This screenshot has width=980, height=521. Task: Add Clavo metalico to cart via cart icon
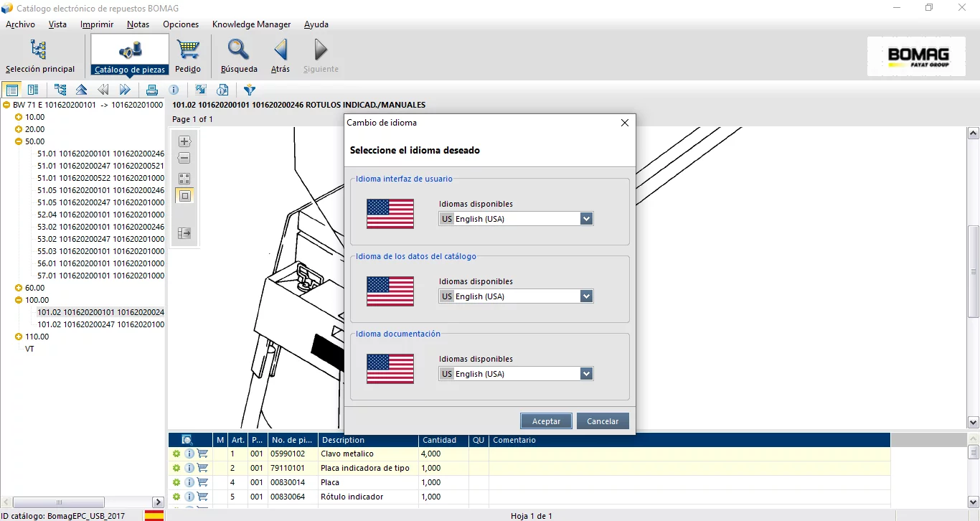(202, 454)
